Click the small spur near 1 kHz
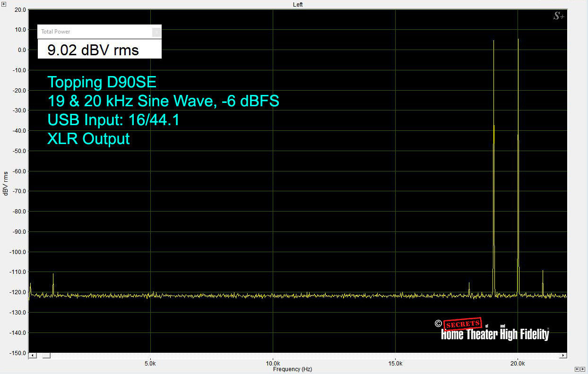 [x=53, y=283]
